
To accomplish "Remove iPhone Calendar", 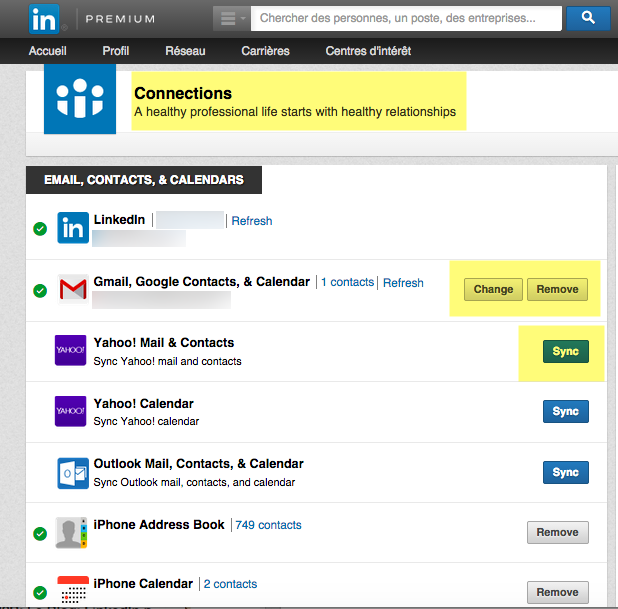I will 558,592.
